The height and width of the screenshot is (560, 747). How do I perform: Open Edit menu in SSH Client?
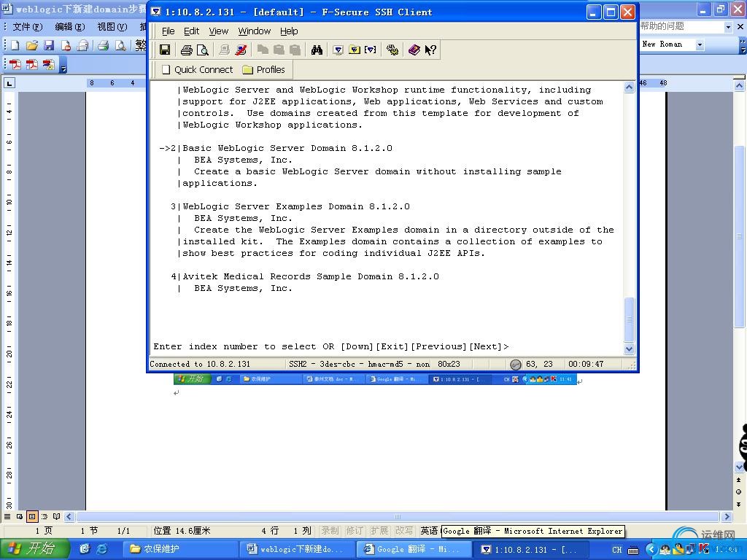click(x=192, y=31)
